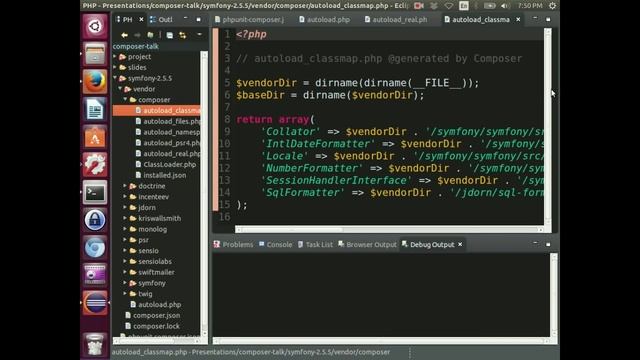This screenshot has width=640, height=360.
Task: Expand the jdorn folder
Action: pyautogui.click(x=125, y=208)
